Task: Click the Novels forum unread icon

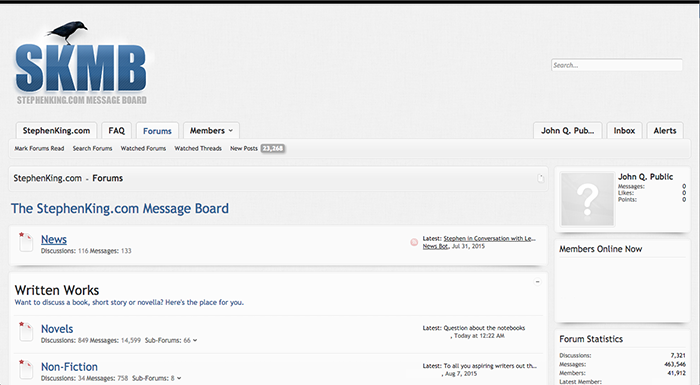Action: tap(25, 331)
